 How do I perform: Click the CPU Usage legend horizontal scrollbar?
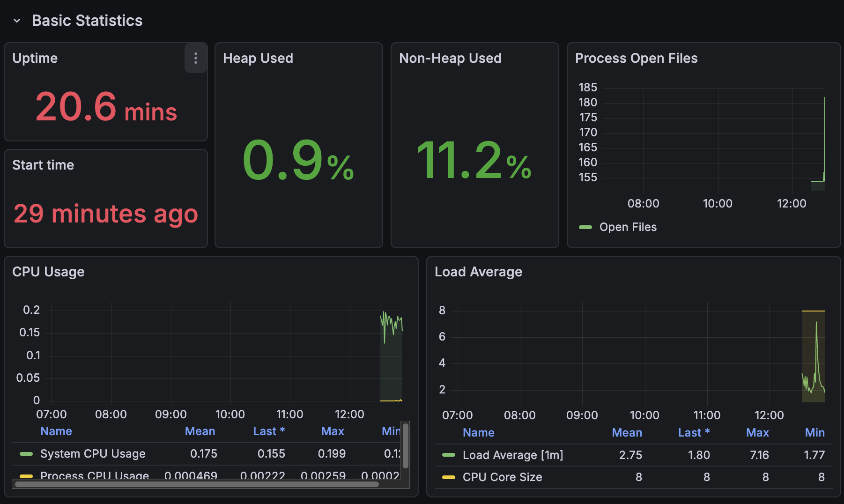click(x=197, y=484)
